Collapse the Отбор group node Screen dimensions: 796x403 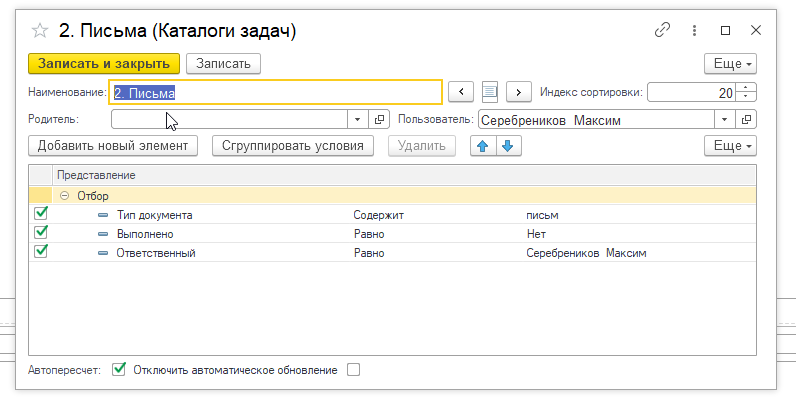coord(65,196)
